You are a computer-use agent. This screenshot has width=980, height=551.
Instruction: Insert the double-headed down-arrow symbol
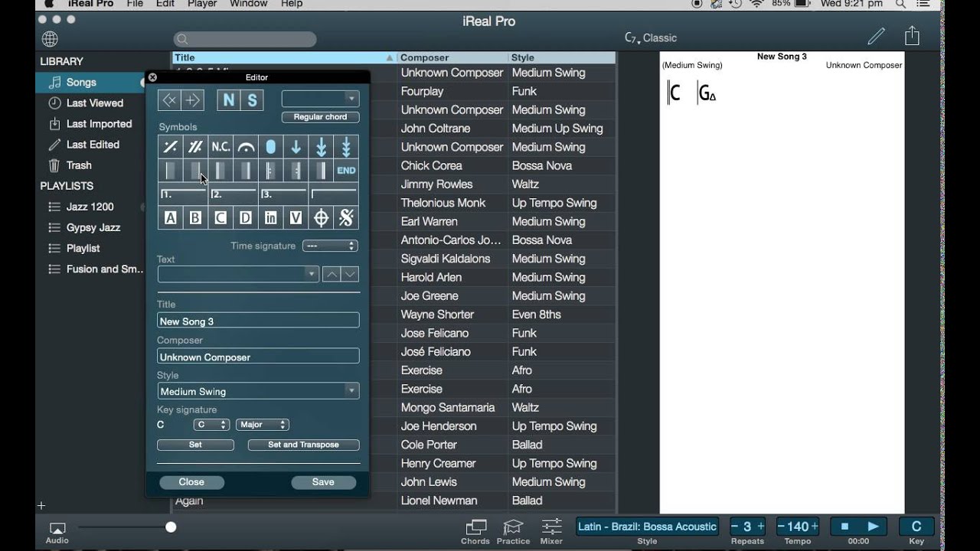coord(322,147)
